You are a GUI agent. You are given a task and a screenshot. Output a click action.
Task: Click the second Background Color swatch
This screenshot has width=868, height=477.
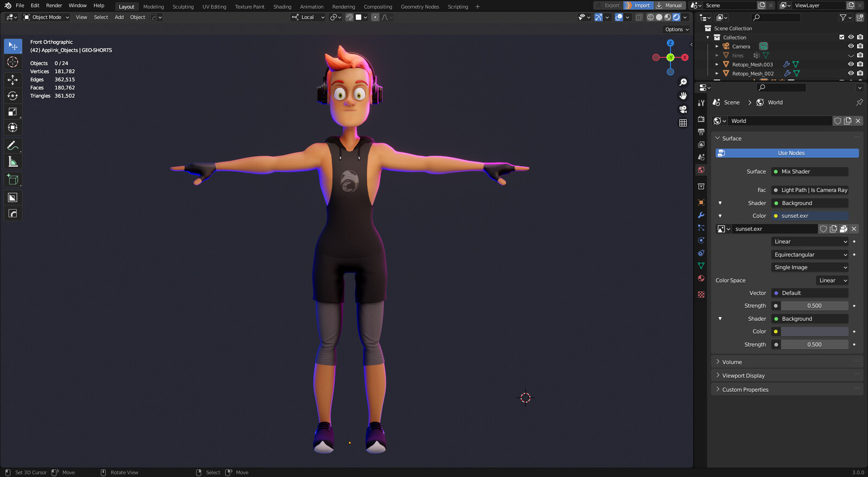coord(815,331)
